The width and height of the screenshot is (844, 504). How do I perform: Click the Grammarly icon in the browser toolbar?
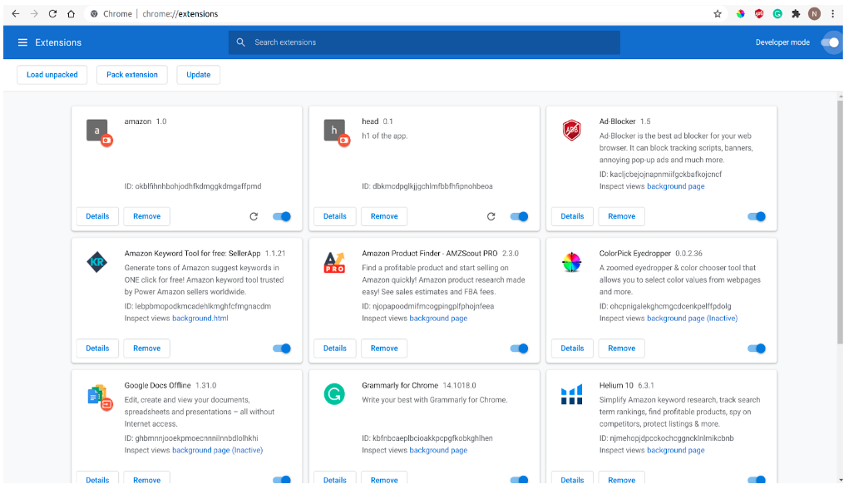777,14
